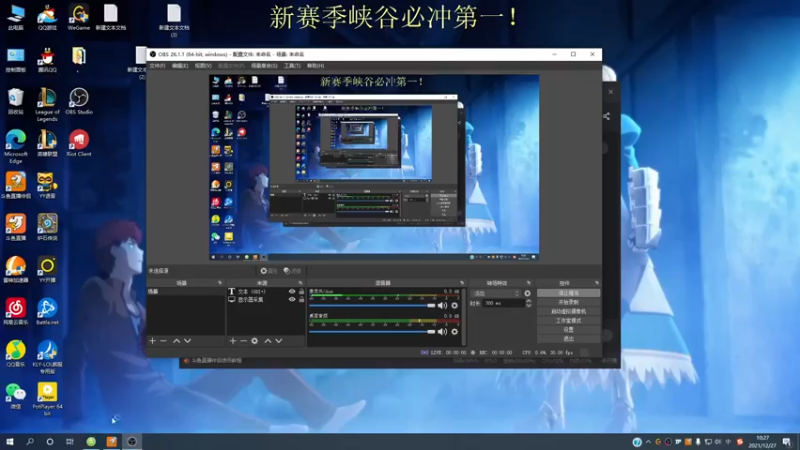
Task: Open PotPlayer 64 bit desktop shortcut
Action: 47,399
